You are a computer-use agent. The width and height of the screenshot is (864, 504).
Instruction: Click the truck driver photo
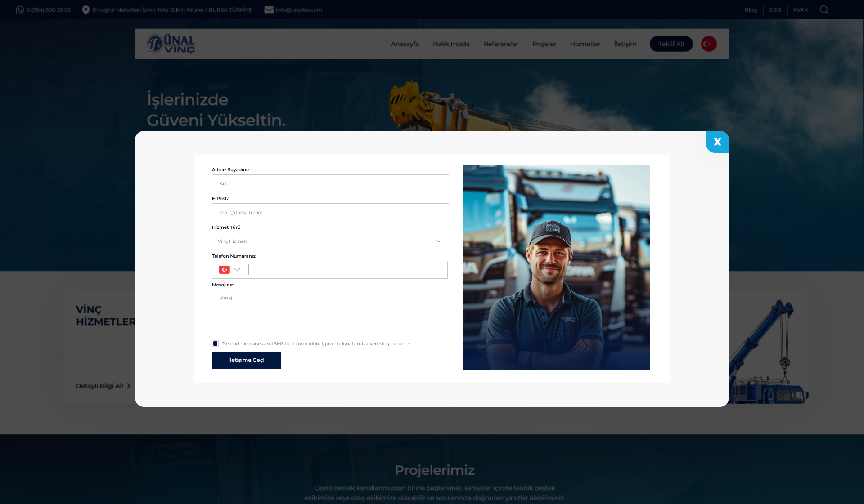(x=556, y=268)
